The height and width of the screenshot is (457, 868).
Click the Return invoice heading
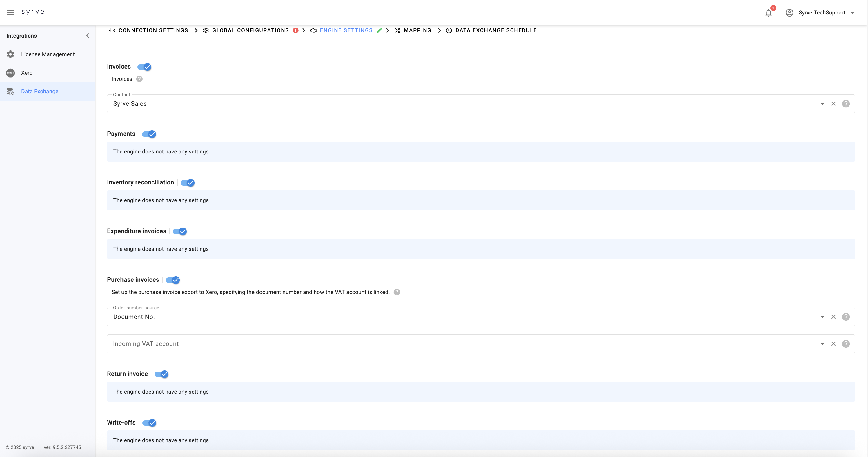pyautogui.click(x=127, y=374)
